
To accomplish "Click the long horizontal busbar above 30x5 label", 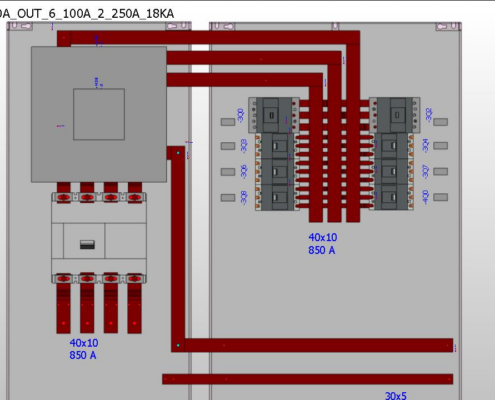I will coord(307,379).
